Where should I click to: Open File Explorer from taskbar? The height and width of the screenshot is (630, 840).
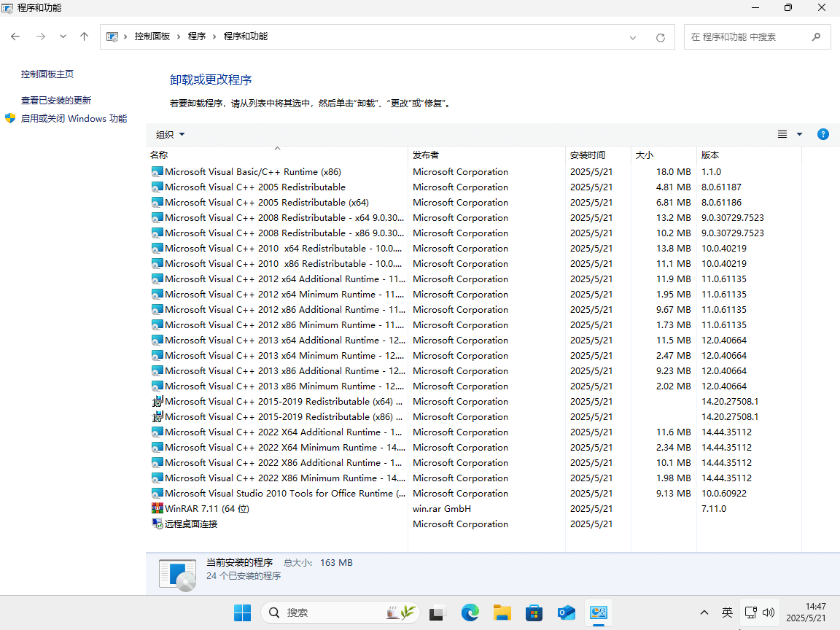[x=502, y=612]
